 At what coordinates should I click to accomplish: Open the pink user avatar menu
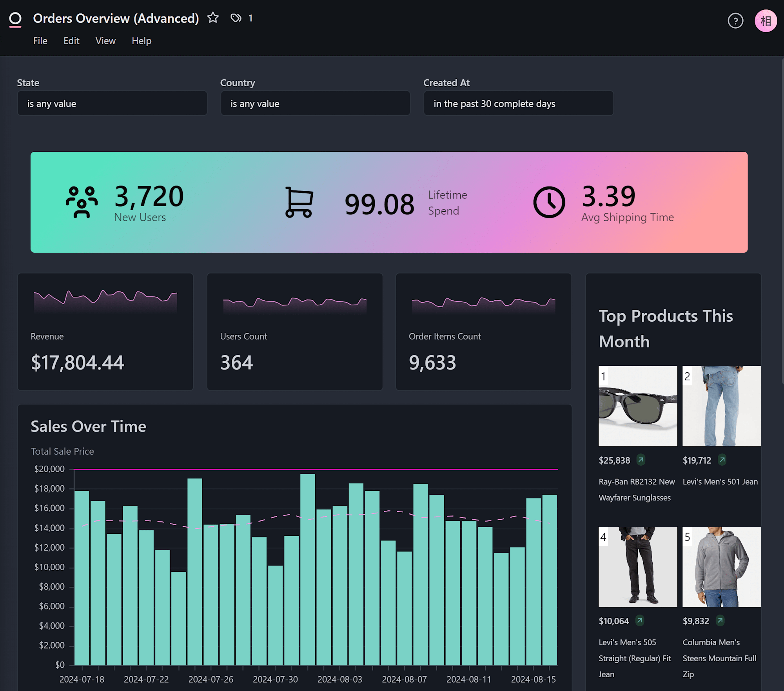click(x=766, y=21)
